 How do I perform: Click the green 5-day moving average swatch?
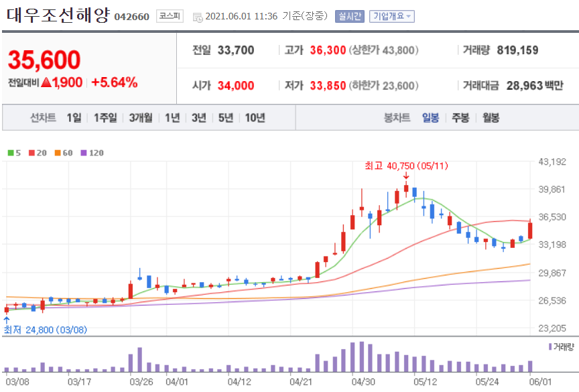(11, 153)
